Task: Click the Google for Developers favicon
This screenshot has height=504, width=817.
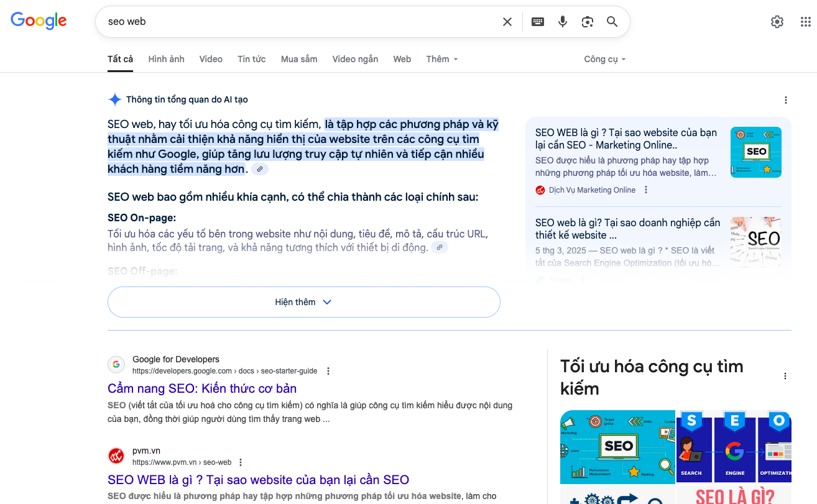Action: point(116,365)
